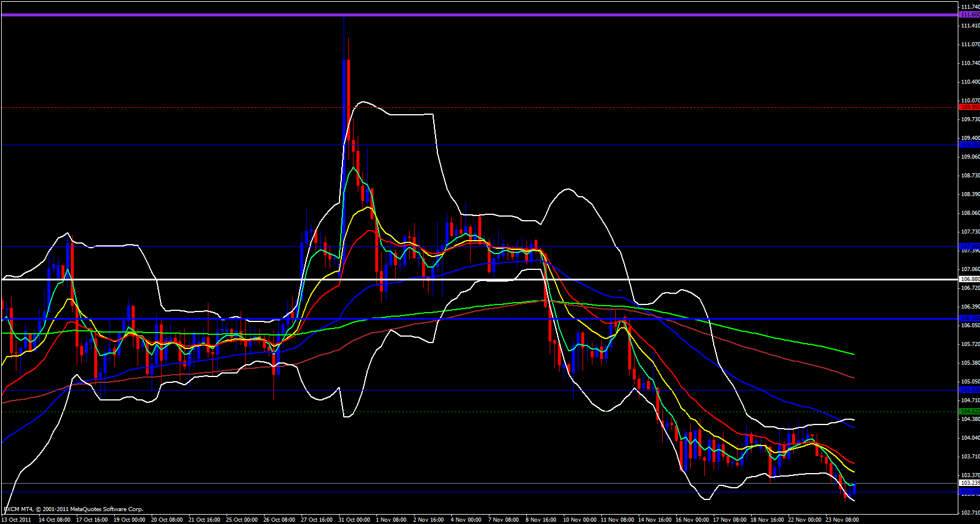Screen dimensions: 980x524
Task: Select the green 104.520 price level tag
Action: pos(969,412)
